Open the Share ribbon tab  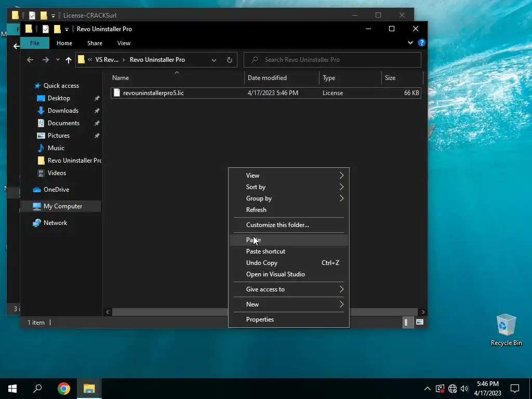[95, 43]
